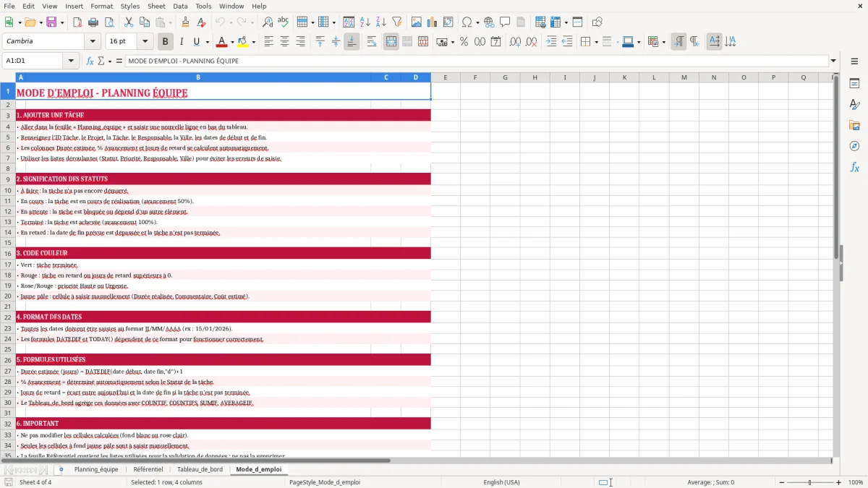
Task: Open the sidebar Styles panel
Action: pyautogui.click(x=854, y=104)
